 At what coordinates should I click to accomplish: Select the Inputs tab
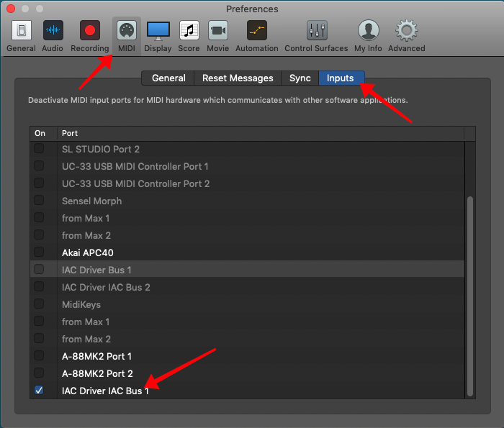(x=341, y=78)
